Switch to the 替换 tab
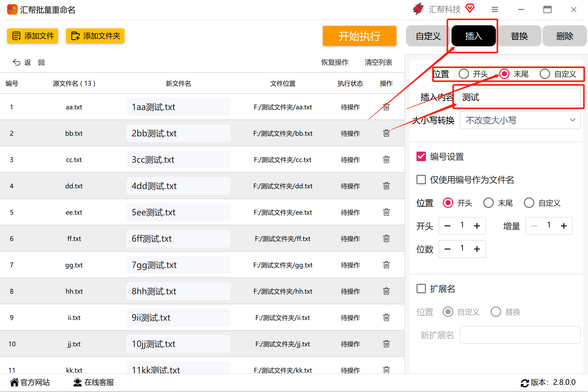 (519, 36)
